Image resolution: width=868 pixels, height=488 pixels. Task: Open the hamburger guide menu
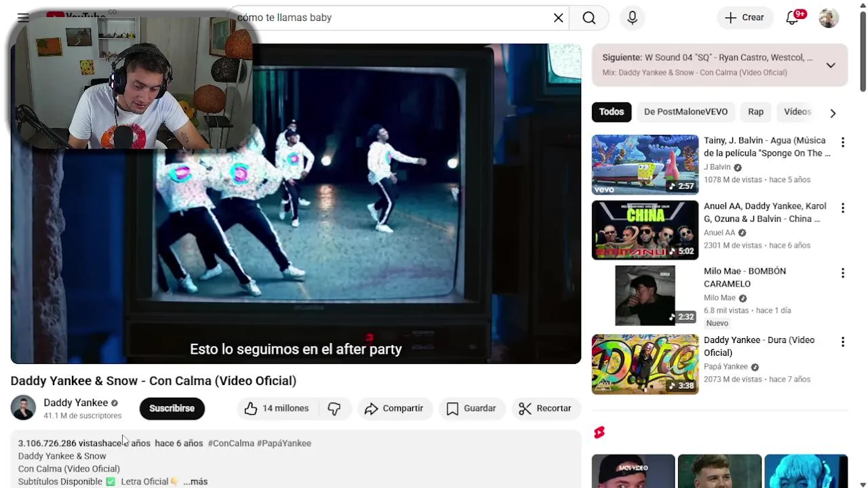[x=23, y=18]
